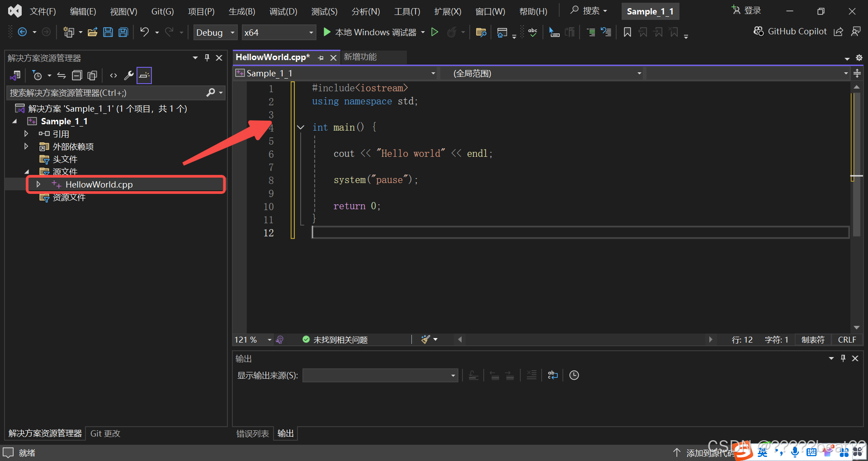
Task: Click the editor horizontal scrollbar track
Action: pyautogui.click(x=585, y=339)
